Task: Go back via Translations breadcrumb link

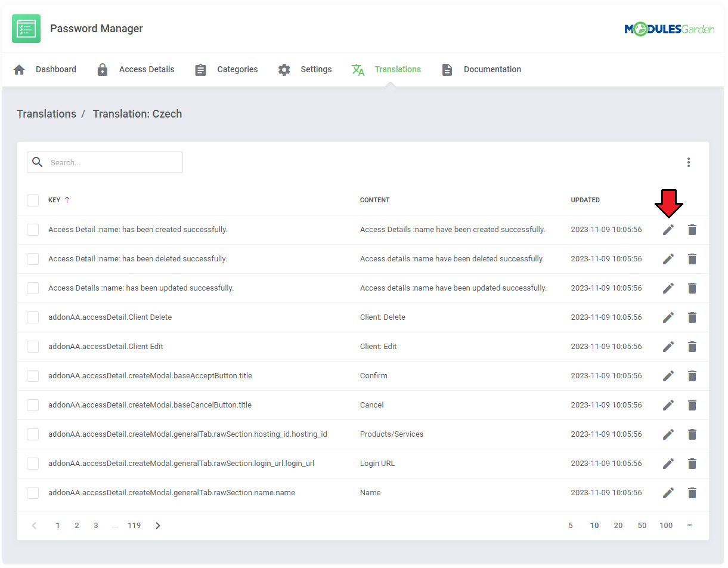Action: click(47, 114)
